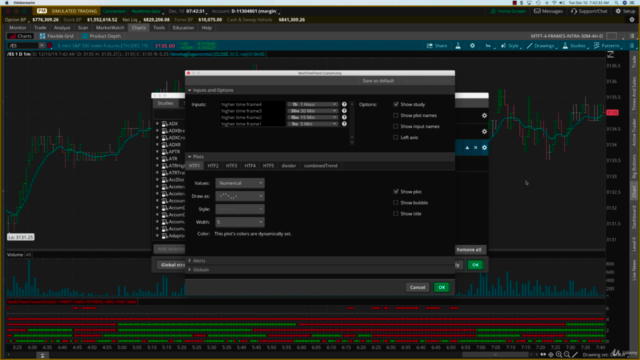The width and height of the screenshot is (640, 360).
Task: Click zoom in magnifier at chart bottom
Action: click(559, 355)
